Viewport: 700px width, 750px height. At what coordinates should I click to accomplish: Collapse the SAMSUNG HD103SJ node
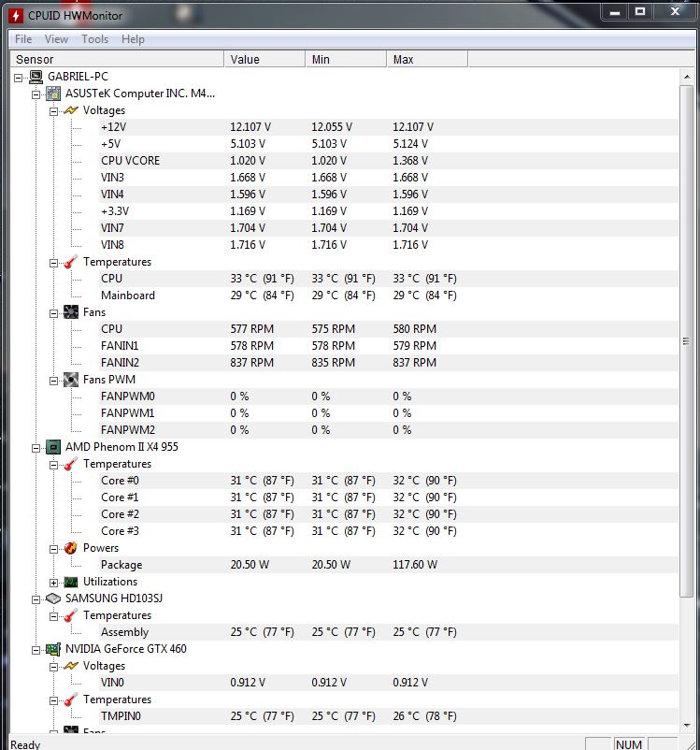[36, 599]
